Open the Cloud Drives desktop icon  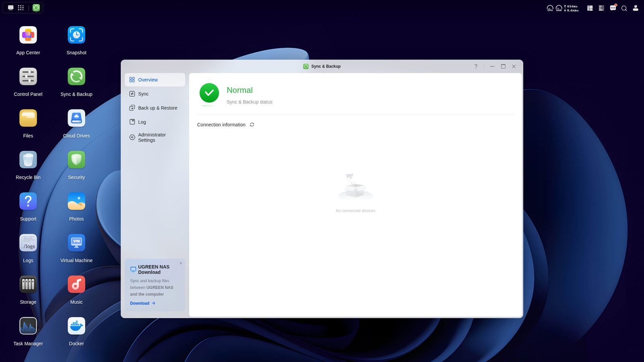76,118
